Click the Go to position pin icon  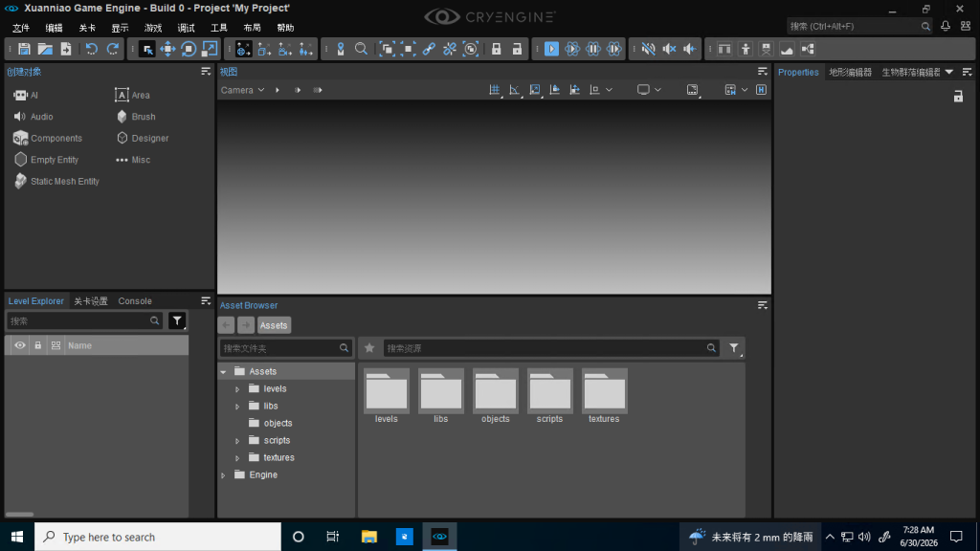click(341, 49)
